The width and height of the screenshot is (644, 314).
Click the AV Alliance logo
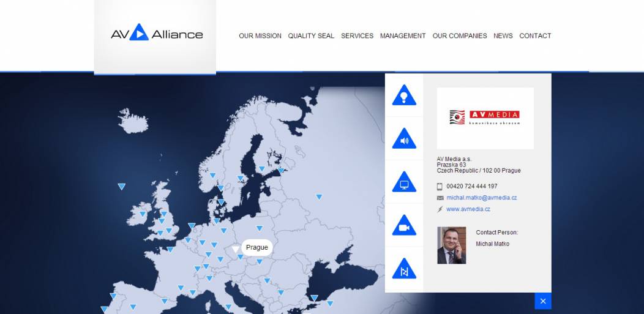(157, 32)
